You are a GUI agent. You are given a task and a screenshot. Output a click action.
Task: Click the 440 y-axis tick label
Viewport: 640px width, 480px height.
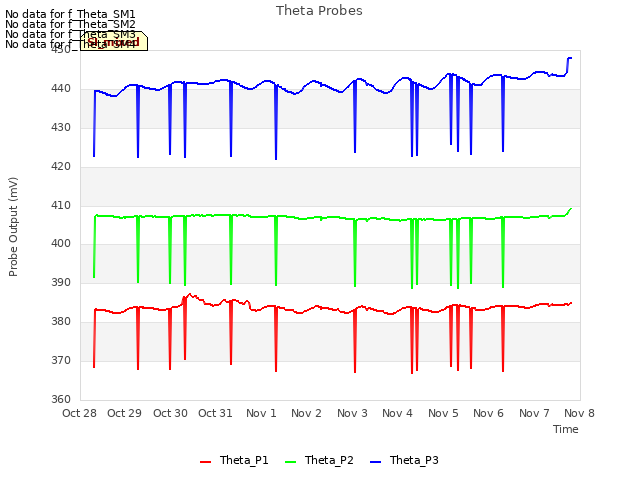tap(61, 89)
